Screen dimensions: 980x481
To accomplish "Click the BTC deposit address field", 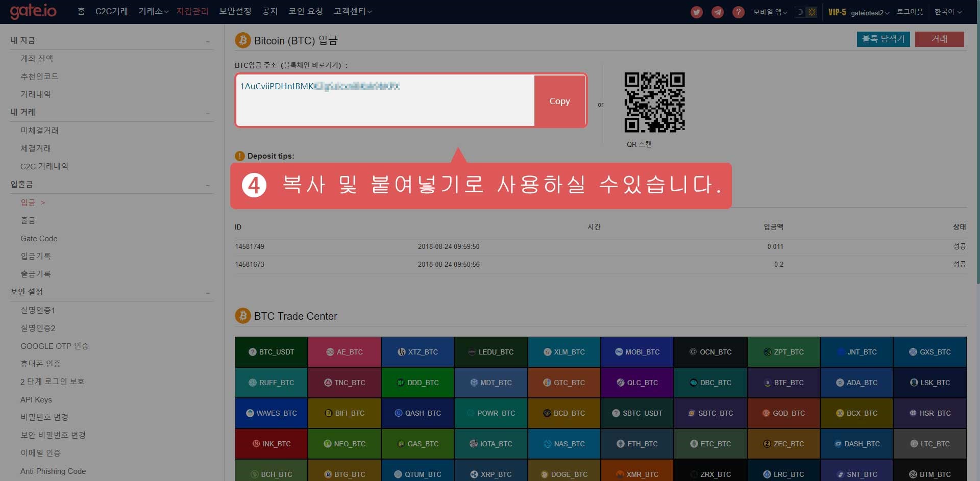I will [385, 100].
